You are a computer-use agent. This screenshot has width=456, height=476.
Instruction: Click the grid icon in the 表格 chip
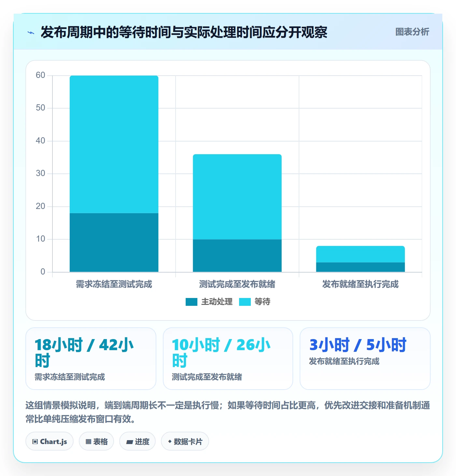[88, 442]
